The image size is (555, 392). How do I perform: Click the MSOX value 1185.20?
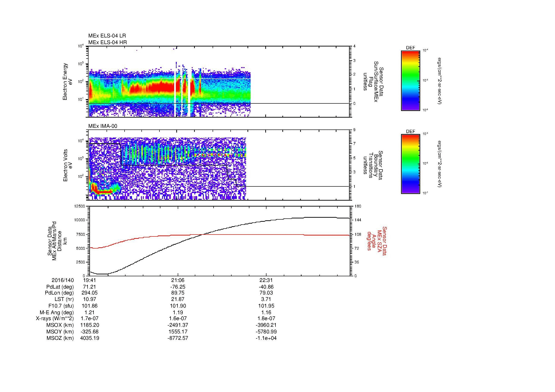coord(90,325)
